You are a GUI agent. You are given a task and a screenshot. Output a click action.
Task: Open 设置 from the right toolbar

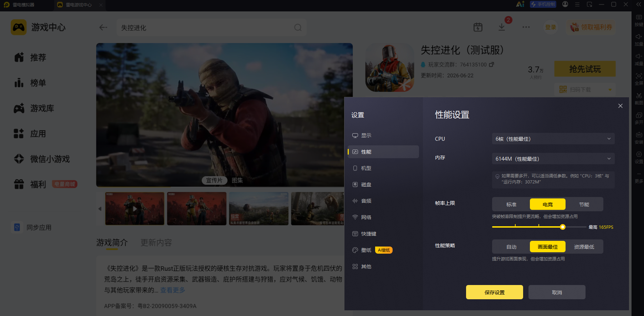[x=639, y=157]
